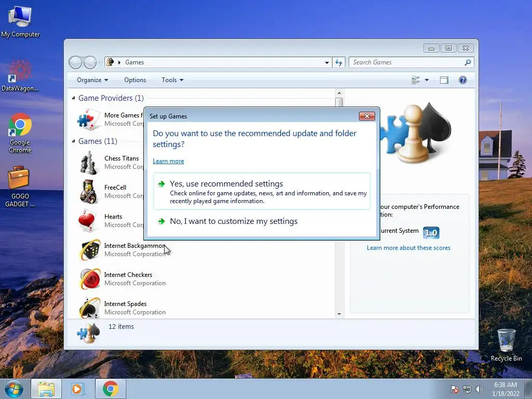Choose No, I want to customize settings

pyautogui.click(x=262, y=221)
